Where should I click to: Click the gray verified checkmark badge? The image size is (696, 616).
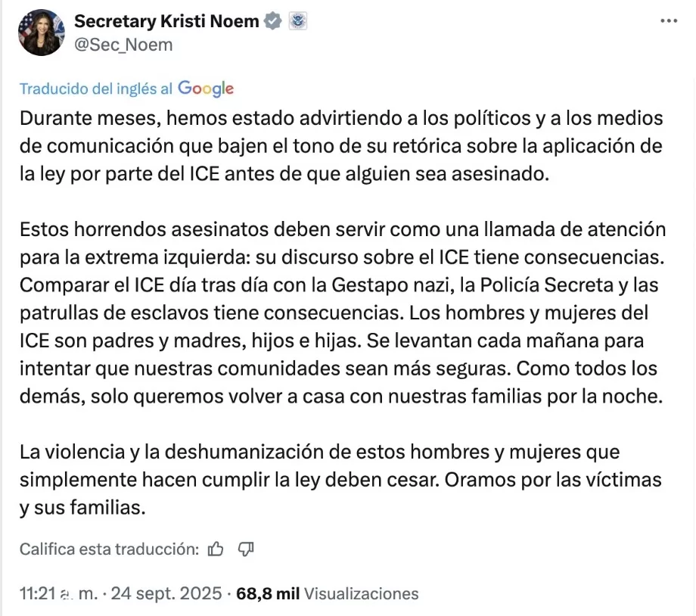[x=272, y=22]
